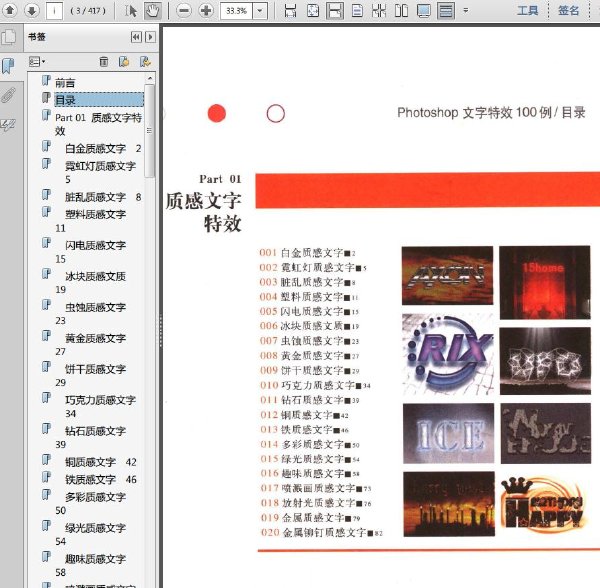Click the RIX text effect thumbnail
The width and height of the screenshot is (600, 588).
(x=448, y=354)
